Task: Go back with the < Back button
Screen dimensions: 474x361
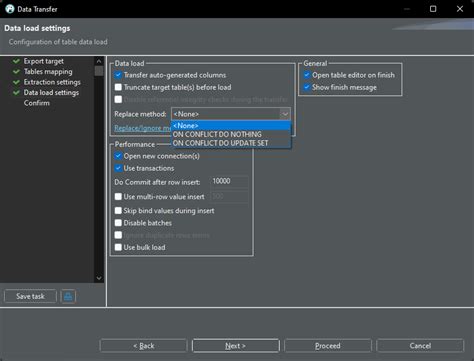Action: [x=144, y=346]
